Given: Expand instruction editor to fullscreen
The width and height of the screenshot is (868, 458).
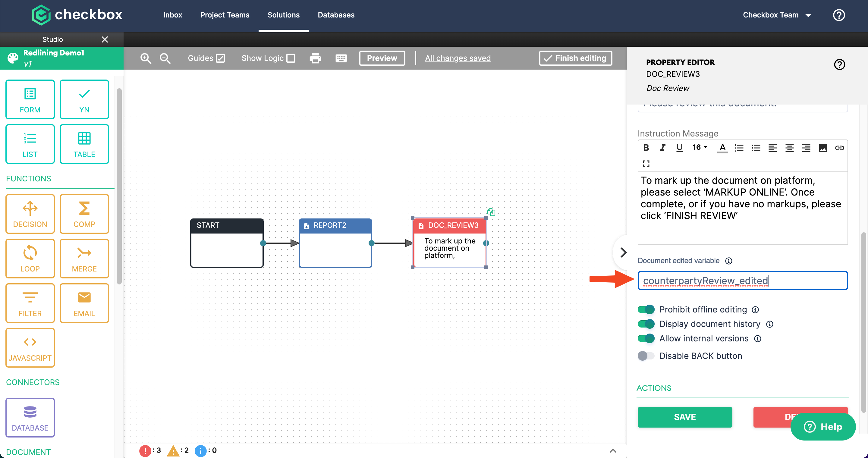Looking at the screenshot, I should (x=646, y=164).
